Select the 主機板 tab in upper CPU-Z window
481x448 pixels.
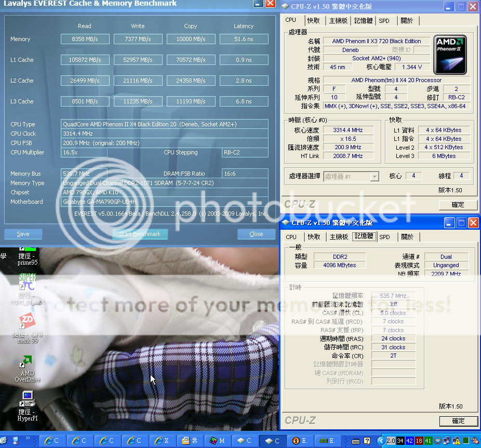[339, 20]
